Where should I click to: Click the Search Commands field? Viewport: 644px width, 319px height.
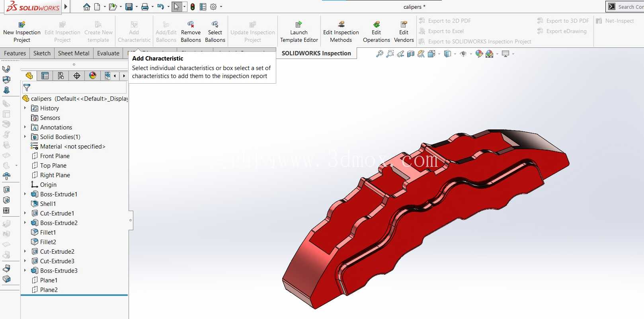coord(630,7)
